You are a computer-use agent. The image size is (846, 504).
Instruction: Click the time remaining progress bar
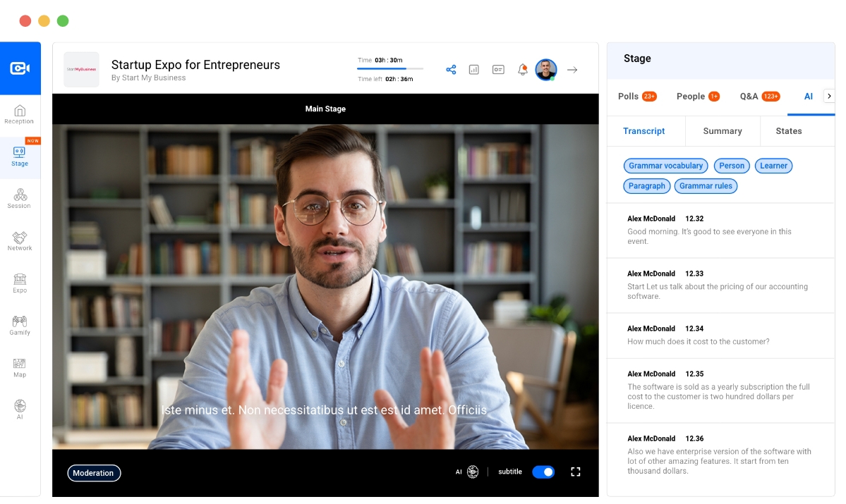point(391,69)
